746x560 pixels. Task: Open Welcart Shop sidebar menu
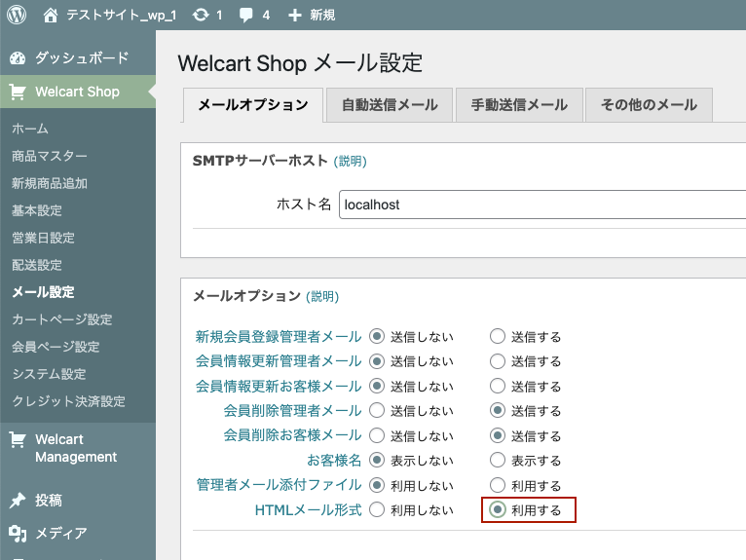pos(77,92)
